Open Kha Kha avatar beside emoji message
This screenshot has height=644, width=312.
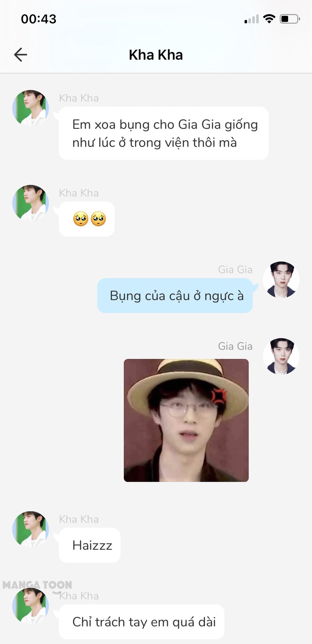point(31,203)
